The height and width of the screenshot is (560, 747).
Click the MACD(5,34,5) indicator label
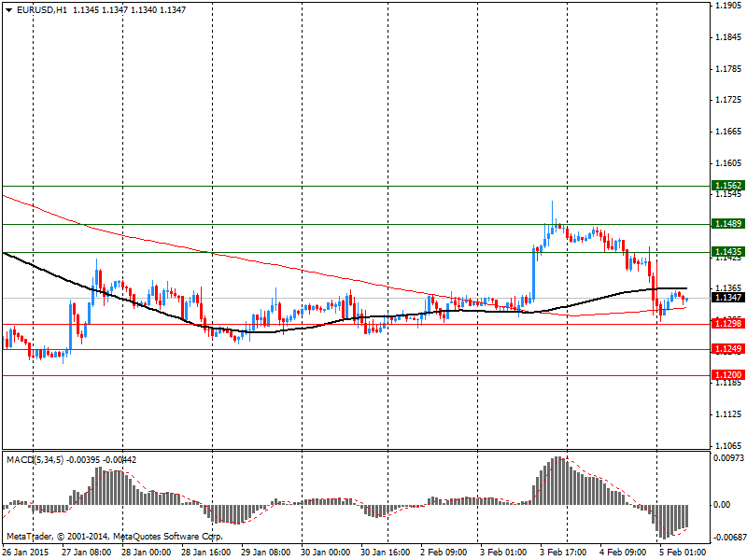click(x=35, y=460)
